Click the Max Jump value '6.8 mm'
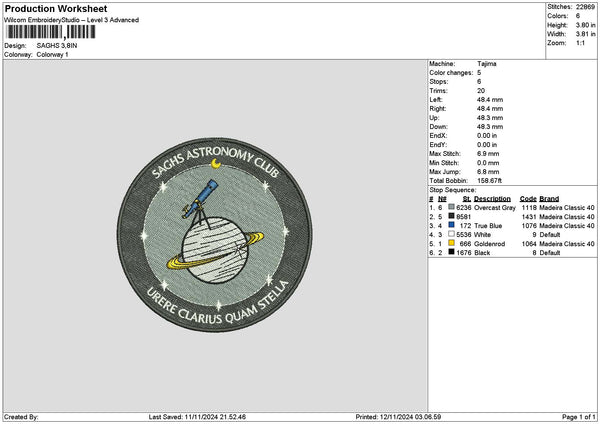This screenshot has height=424, width=600. (488, 172)
